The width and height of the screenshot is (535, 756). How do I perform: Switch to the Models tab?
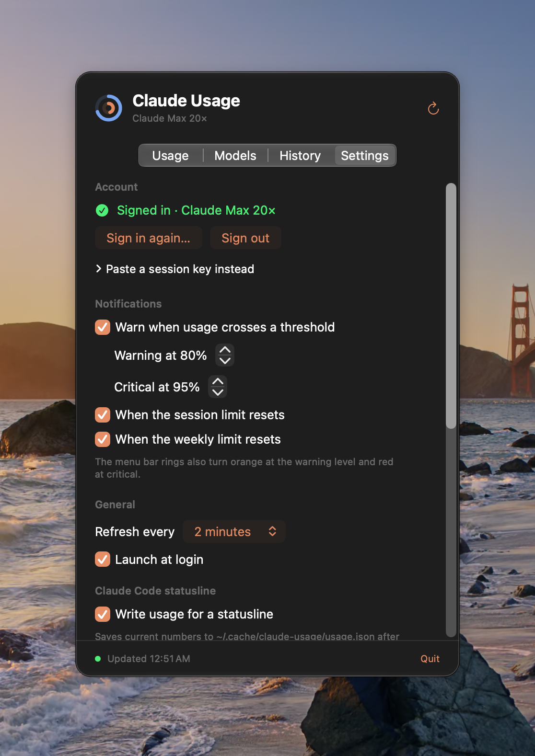[235, 156]
